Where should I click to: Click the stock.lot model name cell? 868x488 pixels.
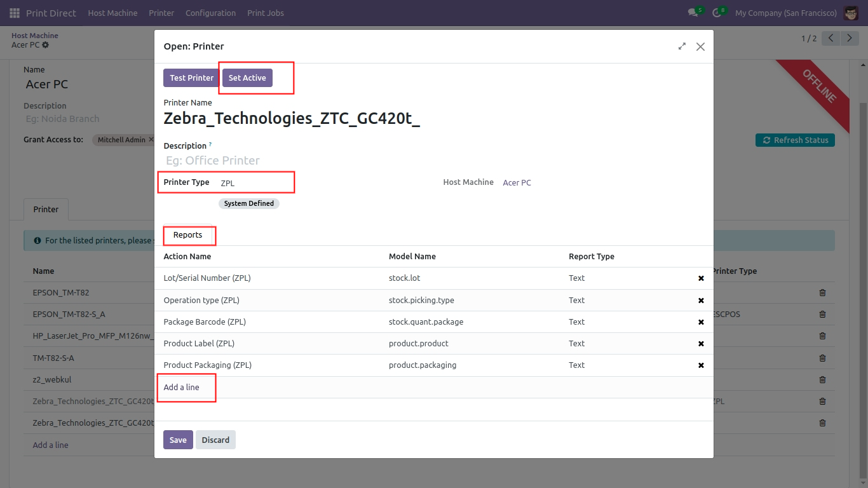(404, 278)
